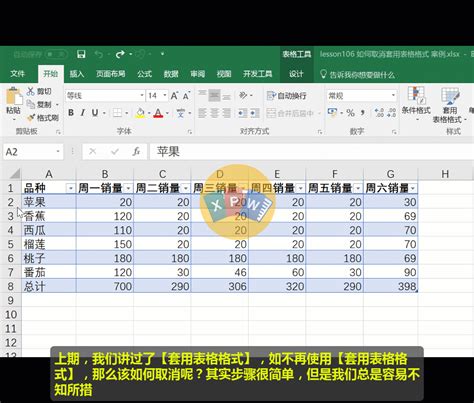
Task: Click the cell borders icon
Action: 117,113
